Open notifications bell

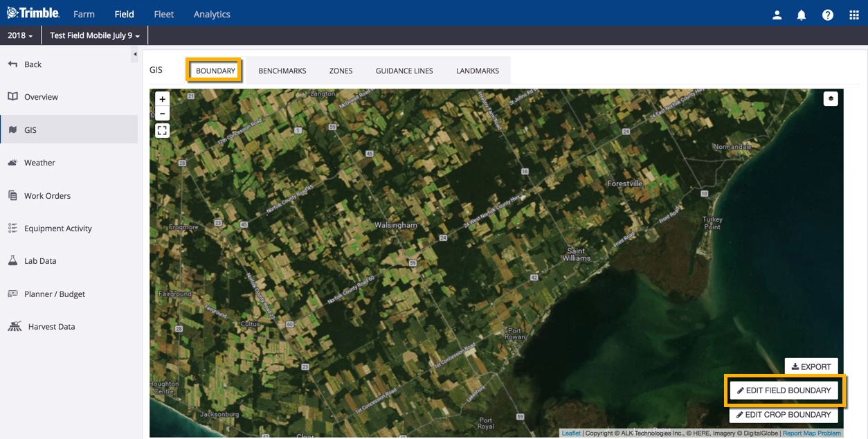click(802, 15)
